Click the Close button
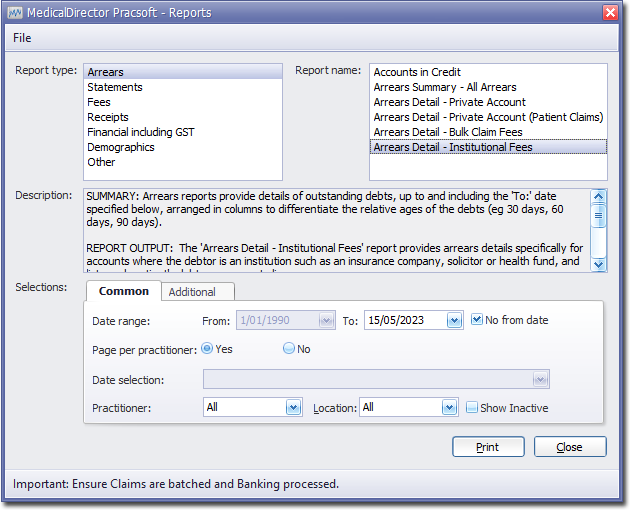631x511 pixels. tap(570, 447)
